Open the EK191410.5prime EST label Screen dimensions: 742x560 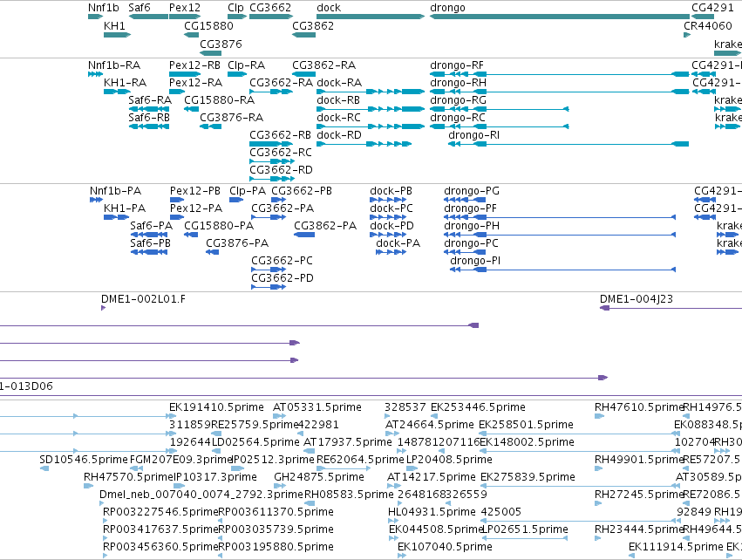click(216, 407)
